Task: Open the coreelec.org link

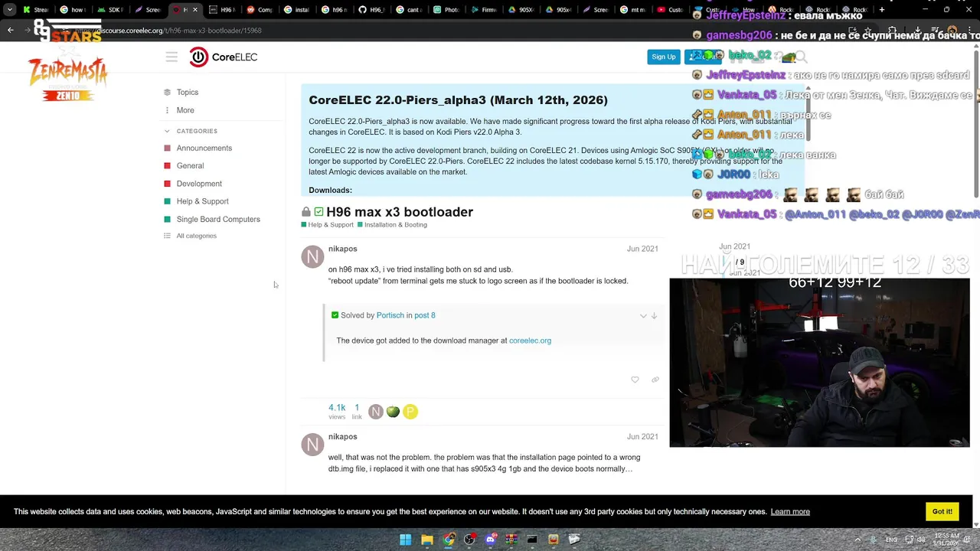Action: pyautogui.click(x=530, y=341)
